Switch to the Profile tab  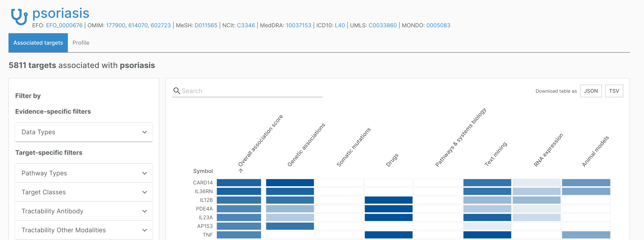[81, 43]
